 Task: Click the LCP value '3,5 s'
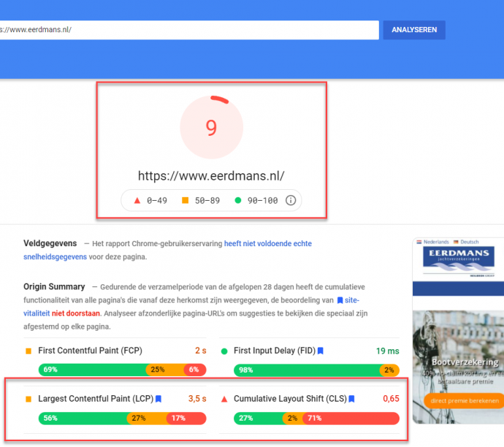(x=197, y=399)
